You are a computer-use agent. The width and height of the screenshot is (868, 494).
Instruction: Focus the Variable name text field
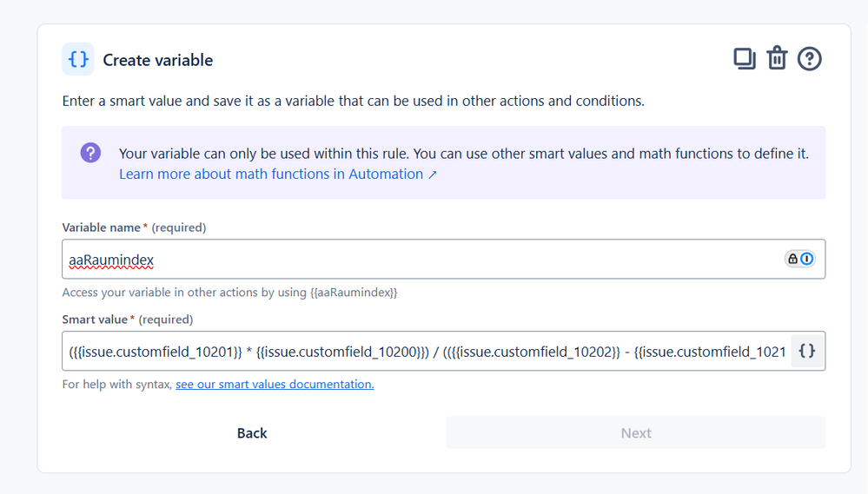click(417, 259)
